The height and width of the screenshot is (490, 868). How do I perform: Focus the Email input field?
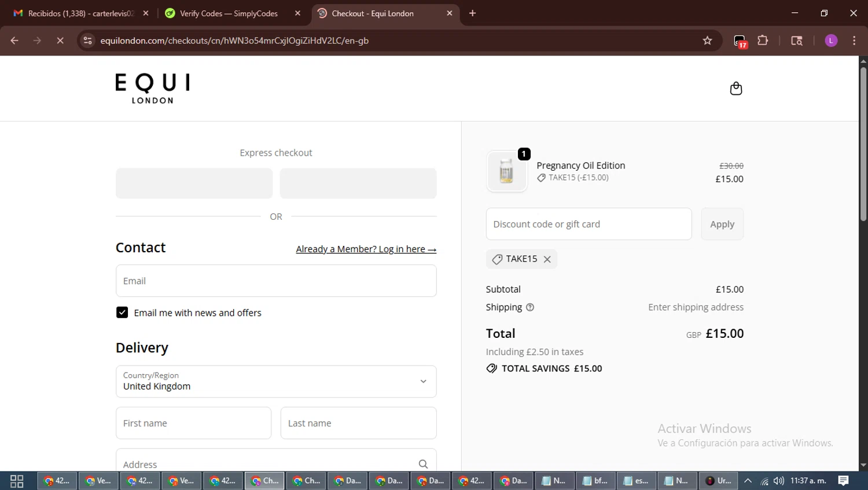[276, 281]
